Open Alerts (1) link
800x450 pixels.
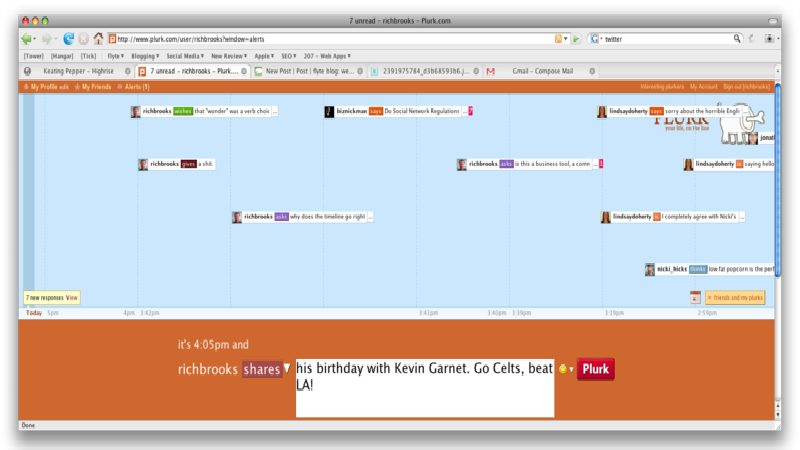pyautogui.click(x=137, y=87)
